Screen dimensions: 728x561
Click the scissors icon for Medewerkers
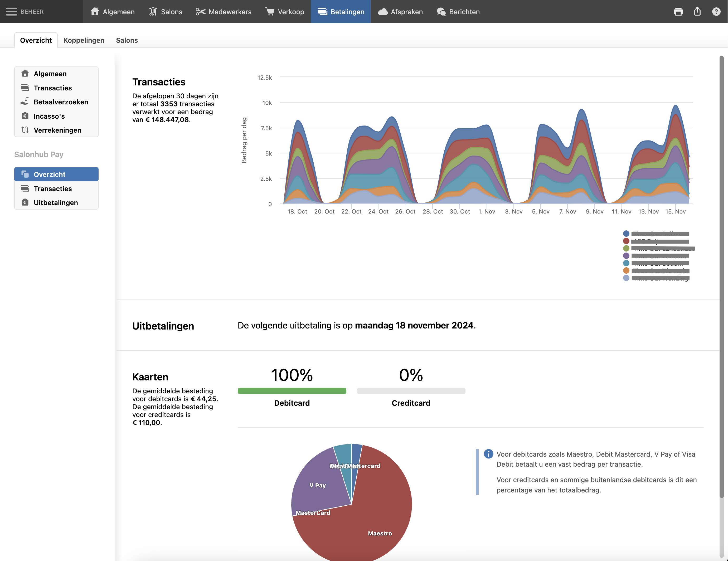[x=200, y=12]
